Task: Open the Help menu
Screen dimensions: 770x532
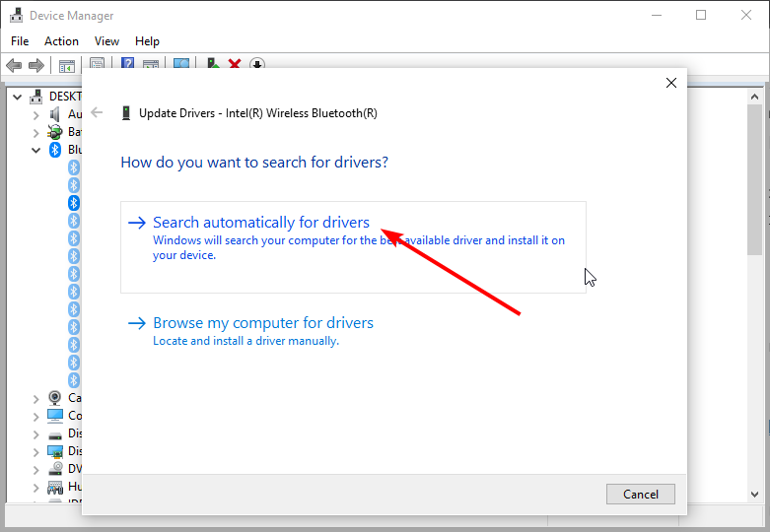Action: [x=147, y=41]
